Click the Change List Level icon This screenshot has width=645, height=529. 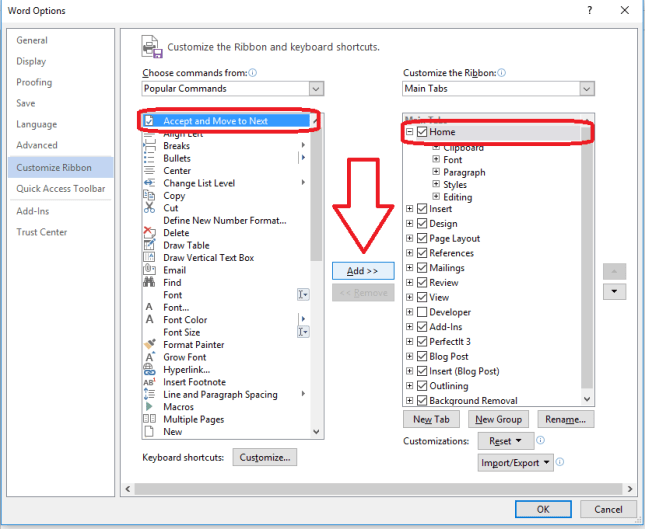[149, 183]
